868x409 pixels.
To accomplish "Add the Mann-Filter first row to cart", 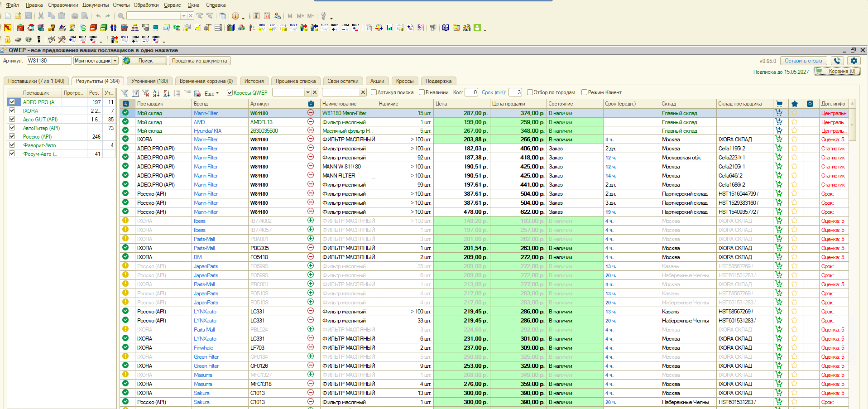I will point(779,113).
